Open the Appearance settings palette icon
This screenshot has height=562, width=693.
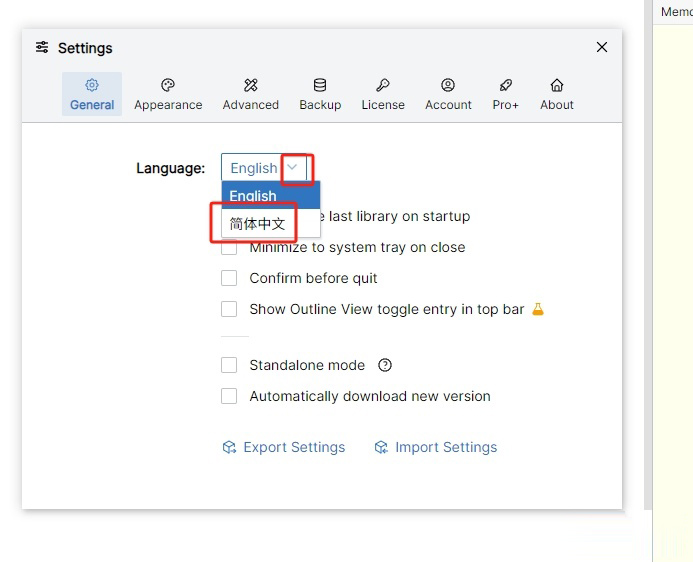click(x=168, y=86)
